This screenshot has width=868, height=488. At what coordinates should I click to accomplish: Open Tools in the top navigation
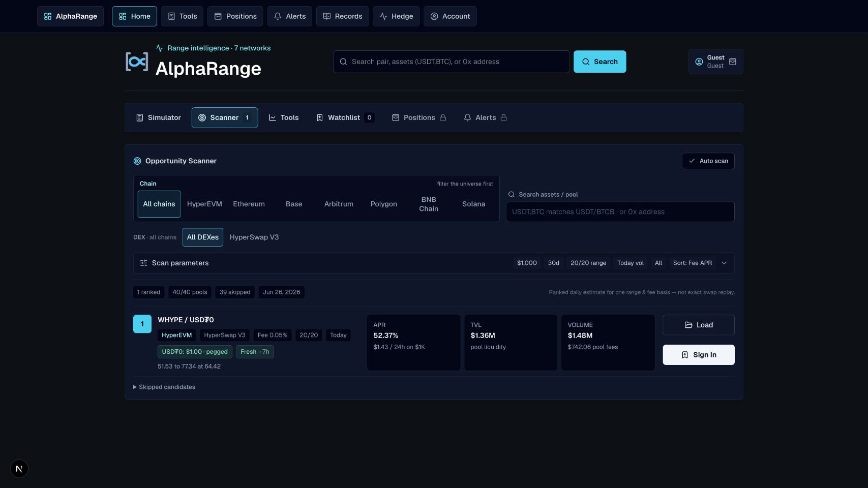coord(183,16)
